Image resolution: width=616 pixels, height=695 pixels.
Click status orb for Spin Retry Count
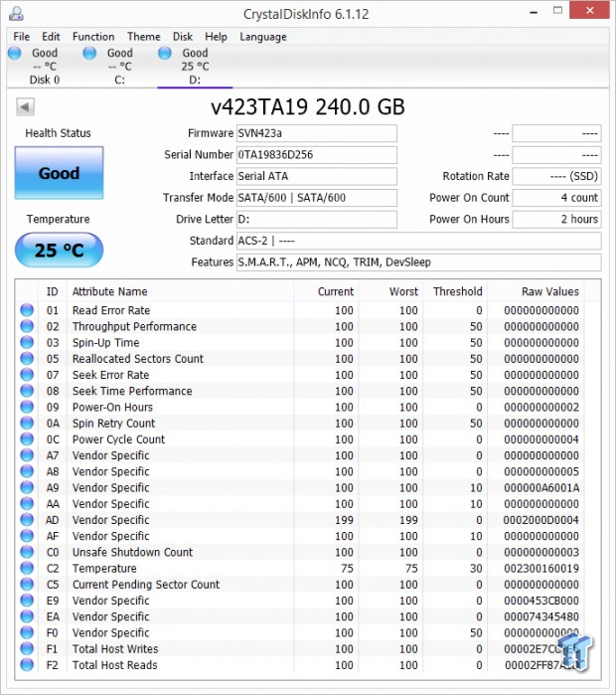(27, 423)
